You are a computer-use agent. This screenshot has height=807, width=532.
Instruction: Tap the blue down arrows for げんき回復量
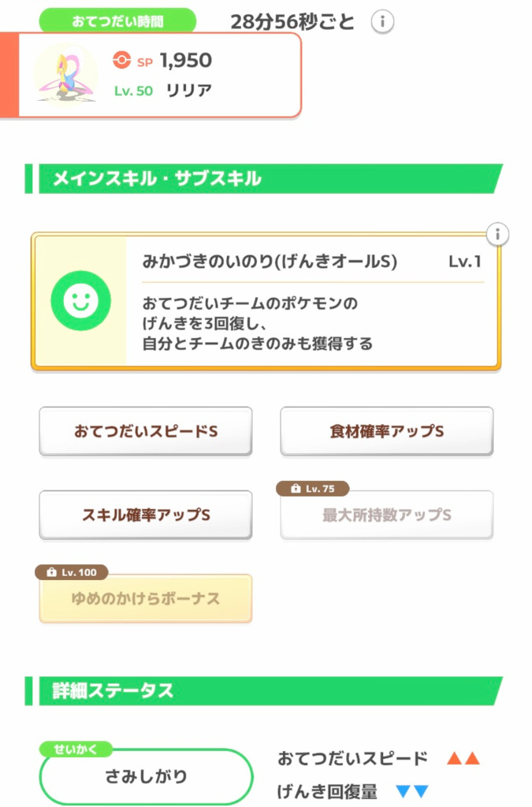point(411,791)
